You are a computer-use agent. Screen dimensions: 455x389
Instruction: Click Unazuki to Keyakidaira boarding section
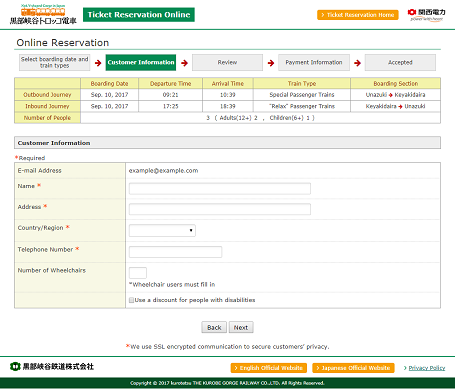click(x=395, y=95)
